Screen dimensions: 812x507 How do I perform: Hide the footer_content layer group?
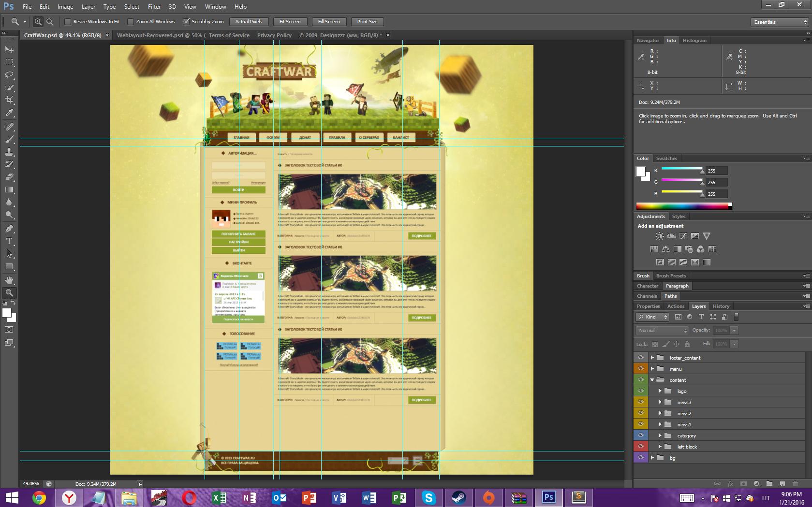tap(640, 358)
